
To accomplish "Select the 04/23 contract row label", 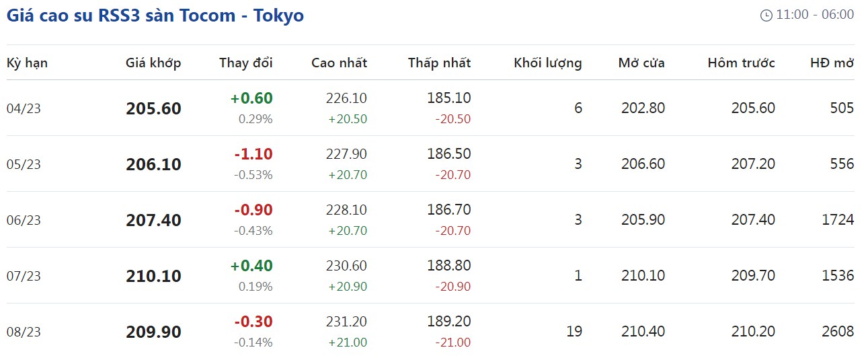I will click(x=24, y=108).
